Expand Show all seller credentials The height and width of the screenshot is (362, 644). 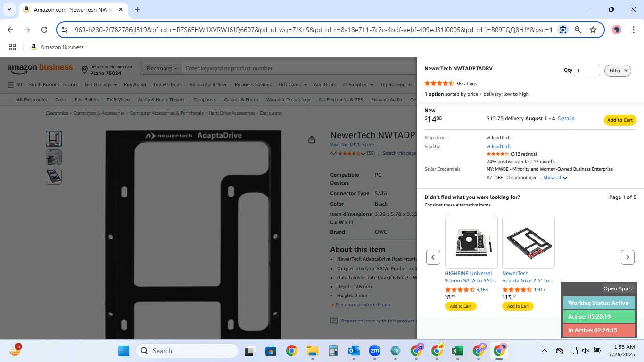click(x=555, y=178)
